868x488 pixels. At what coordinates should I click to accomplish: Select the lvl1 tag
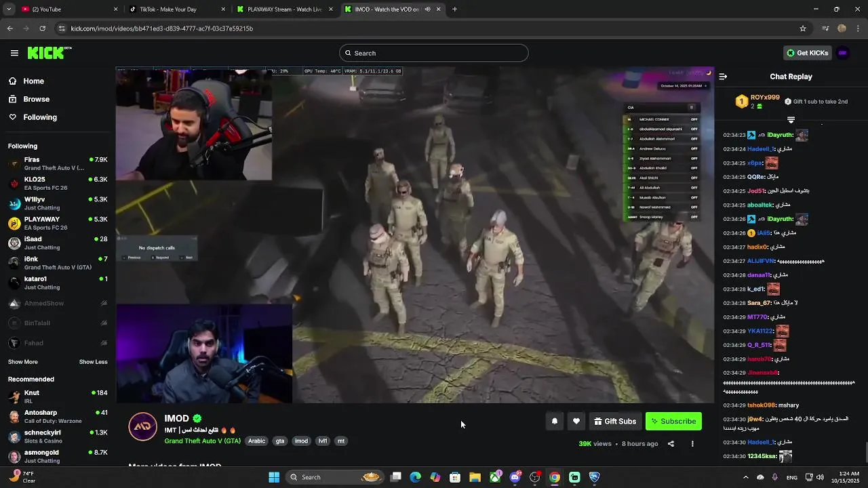pos(323,441)
